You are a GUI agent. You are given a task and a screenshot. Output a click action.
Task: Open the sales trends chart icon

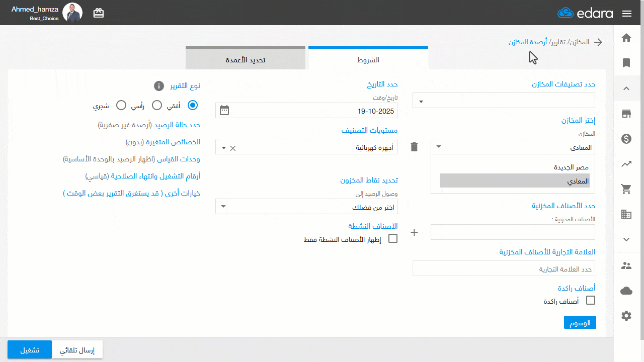626,164
